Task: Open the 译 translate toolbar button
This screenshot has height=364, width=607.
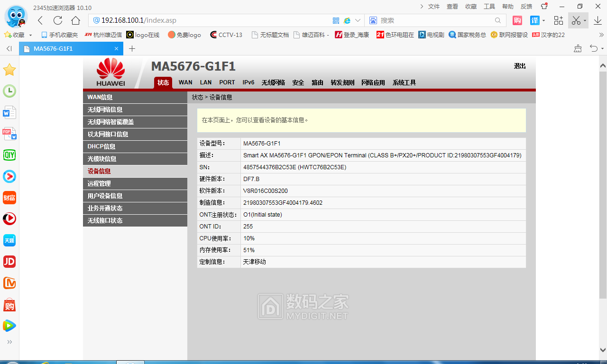Action: pyautogui.click(x=534, y=20)
